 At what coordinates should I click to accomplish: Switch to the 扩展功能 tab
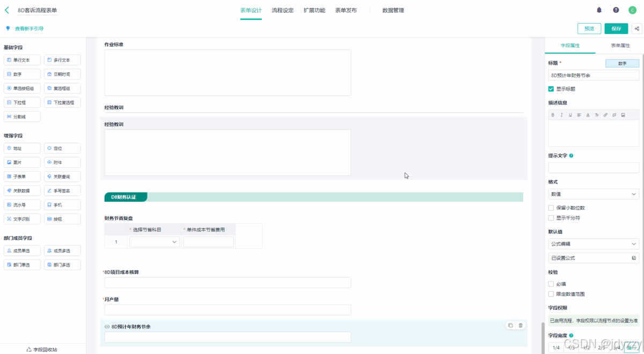(x=314, y=10)
